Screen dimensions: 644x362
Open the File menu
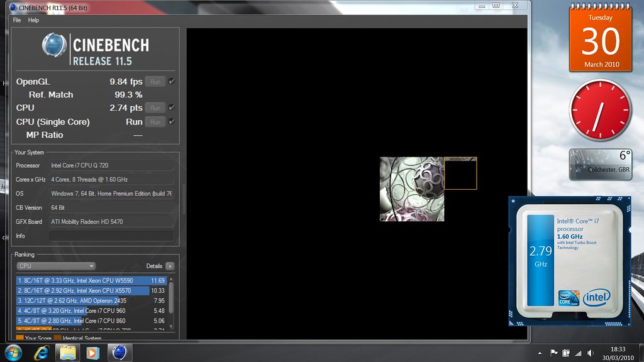[x=17, y=20]
